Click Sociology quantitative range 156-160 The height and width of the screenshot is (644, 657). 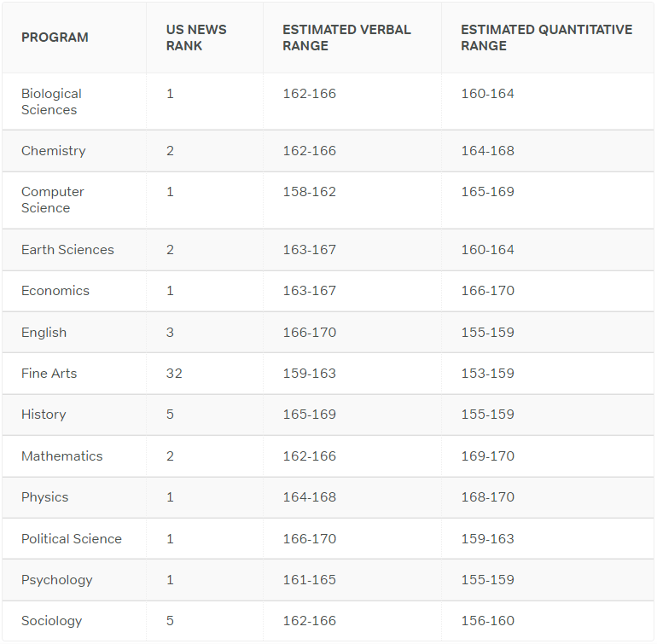click(x=488, y=620)
